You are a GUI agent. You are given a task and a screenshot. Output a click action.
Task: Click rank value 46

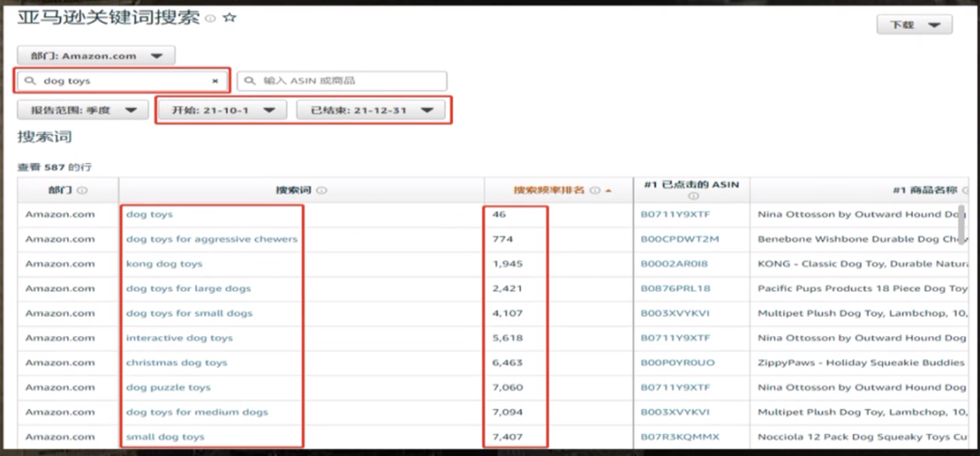pyautogui.click(x=499, y=214)
